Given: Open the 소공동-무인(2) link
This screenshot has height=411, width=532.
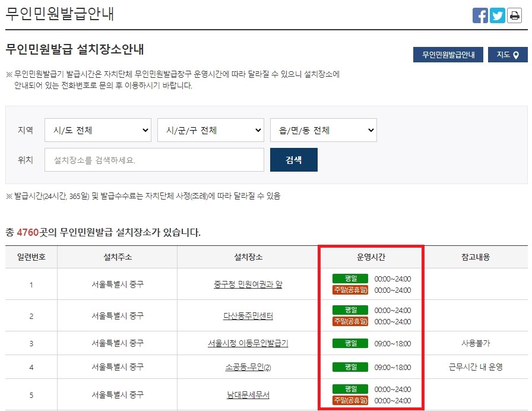Looking at the screenshot, I should [x=248, y=367].
